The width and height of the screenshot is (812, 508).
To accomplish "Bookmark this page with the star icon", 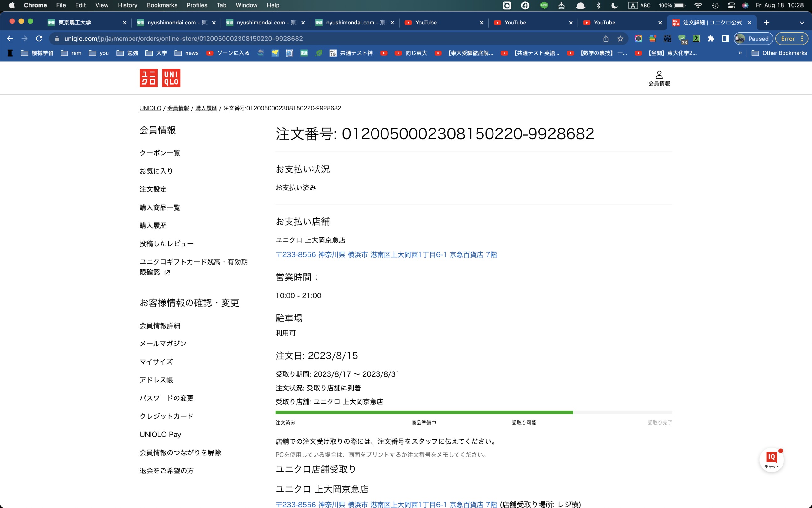I will pyautogui.click(x=620, y=39).
